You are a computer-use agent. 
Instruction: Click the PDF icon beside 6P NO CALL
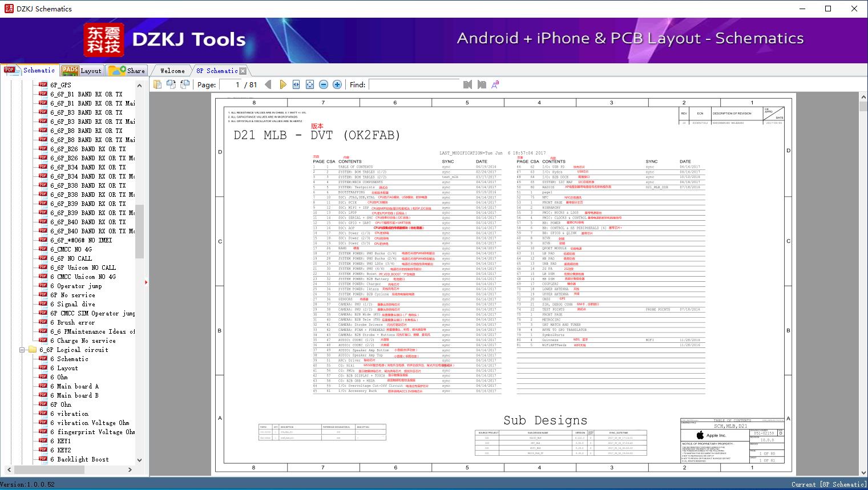pyautogui.click(x=43, y=258)
